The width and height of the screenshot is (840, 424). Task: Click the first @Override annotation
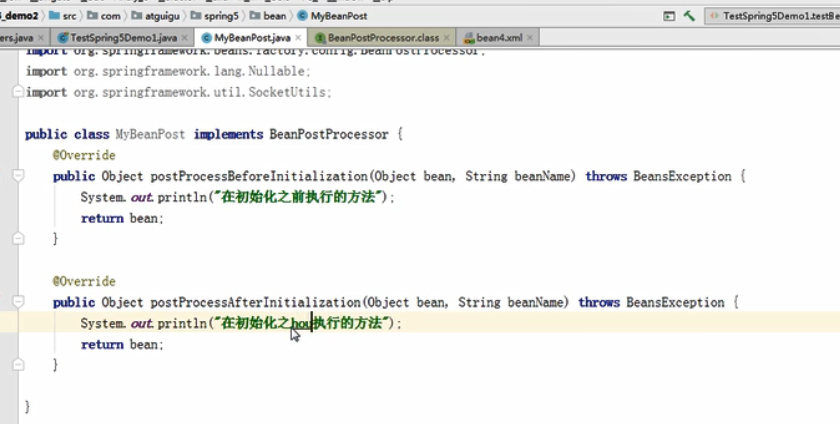84,155
